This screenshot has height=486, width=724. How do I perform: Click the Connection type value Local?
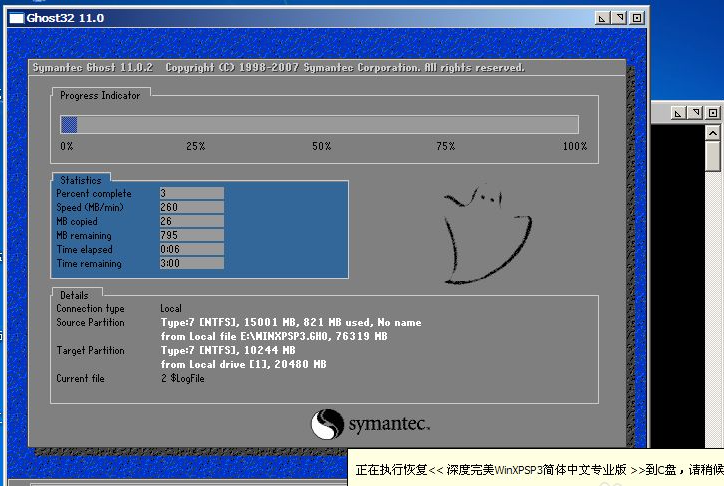[171, 308]
